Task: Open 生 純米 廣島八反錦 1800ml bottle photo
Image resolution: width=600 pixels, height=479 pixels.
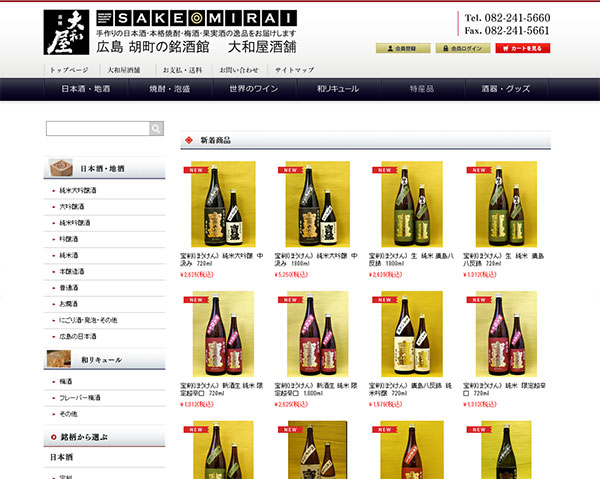Action: tap(412, 204)
